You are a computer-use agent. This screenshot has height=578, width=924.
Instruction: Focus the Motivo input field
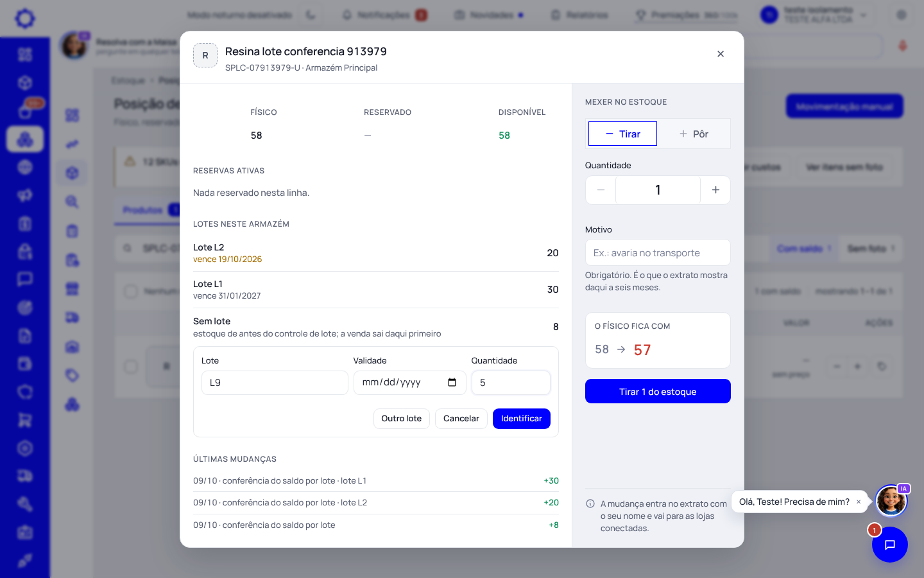point(658,252)
